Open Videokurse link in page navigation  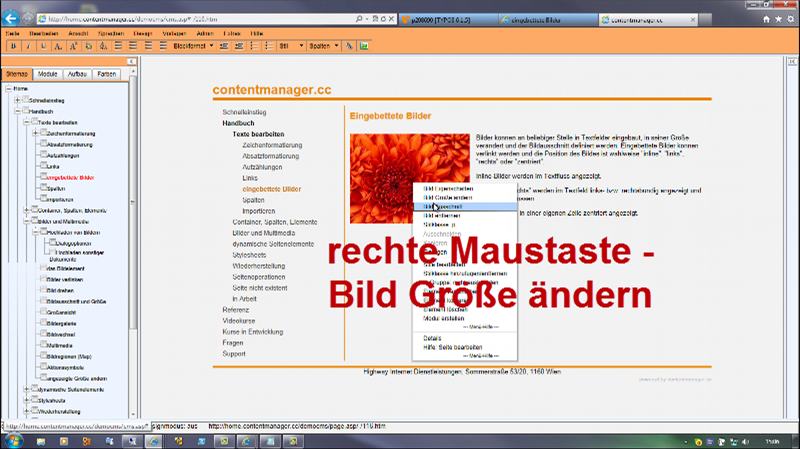238,321
